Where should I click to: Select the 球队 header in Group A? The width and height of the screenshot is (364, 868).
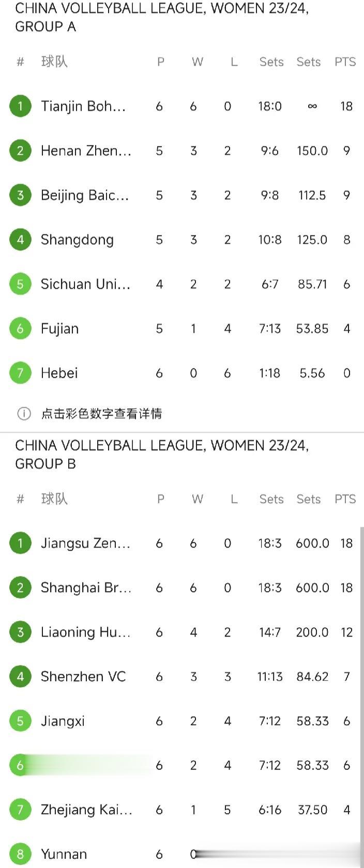point(54,62)
